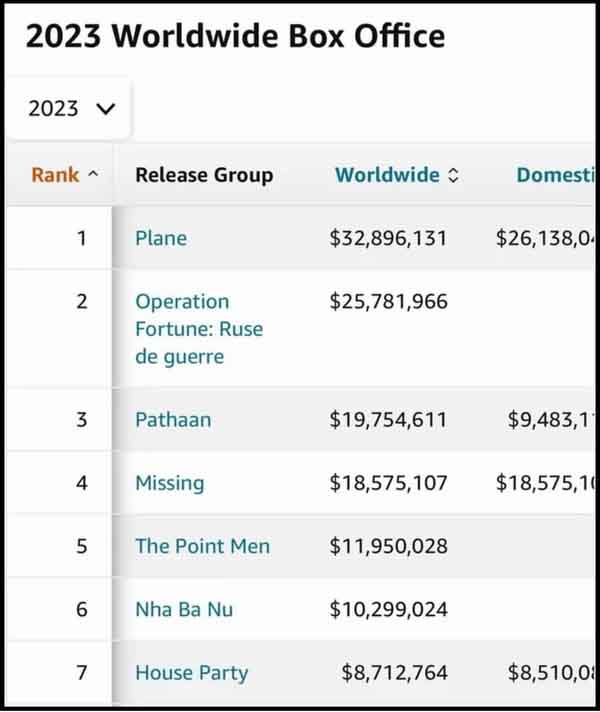This screenshot has width=600, height=712.
Task: Click the Worldwide sort arrows icon
Action: tap(453, 175)
